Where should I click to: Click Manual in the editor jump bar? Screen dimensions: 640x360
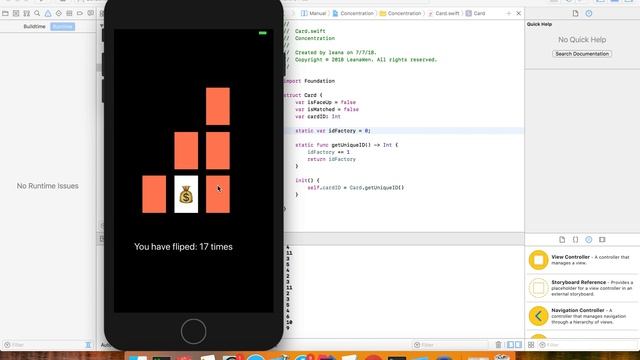click(314, 13)
